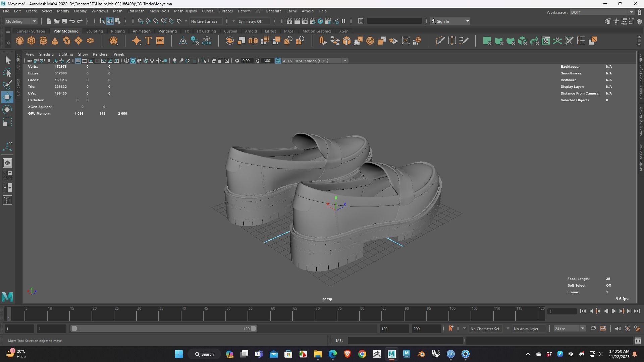This screenshot has height=362, width=644.
Task: Activate the Lasso Select tool
Action: (x=7, y=73)
